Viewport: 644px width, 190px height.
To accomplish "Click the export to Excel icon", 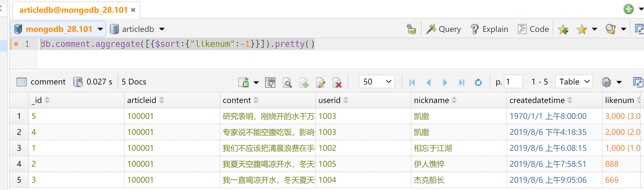I will [244, 82].
